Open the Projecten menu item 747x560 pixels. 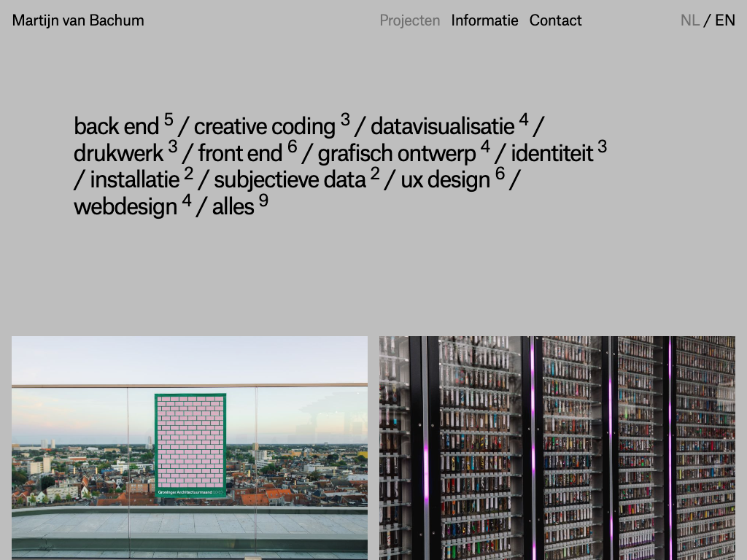point(409,20)
